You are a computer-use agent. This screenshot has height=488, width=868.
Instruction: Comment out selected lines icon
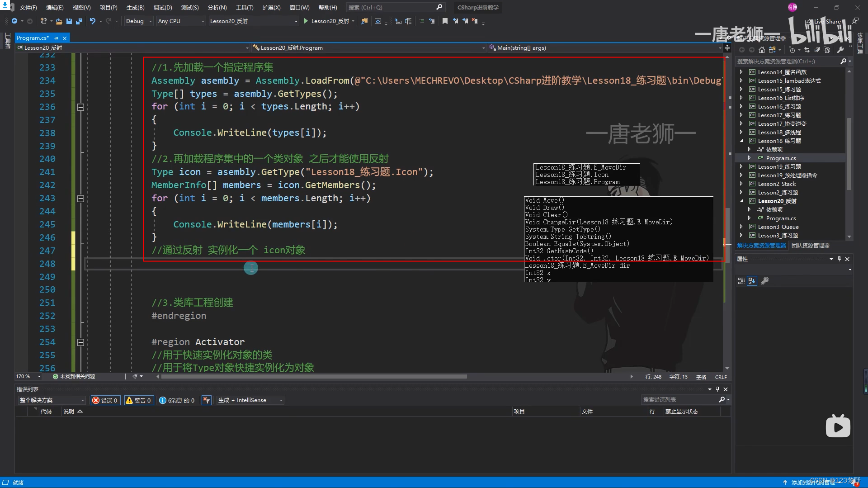(x=422, y=21)
